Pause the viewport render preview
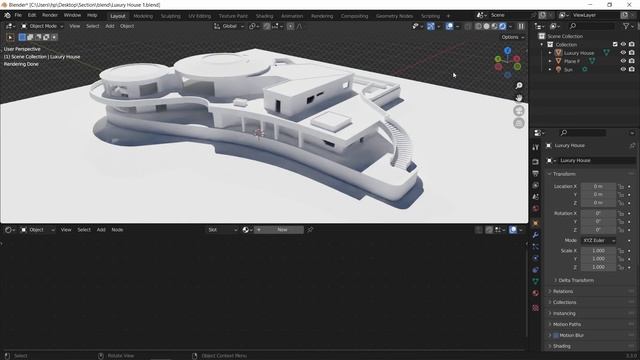The width and height of the screenshot is (640, 360). click(x=521, y=26)
